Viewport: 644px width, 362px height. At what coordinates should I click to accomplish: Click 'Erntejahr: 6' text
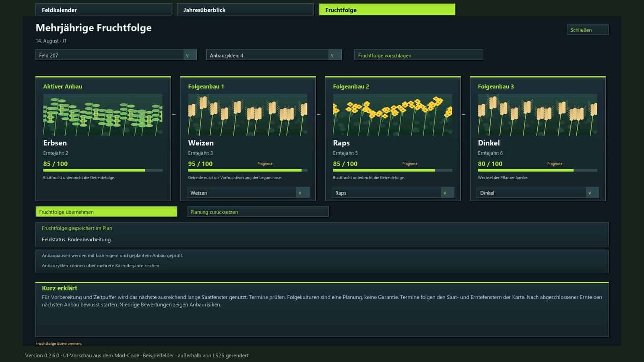point(490,153)
